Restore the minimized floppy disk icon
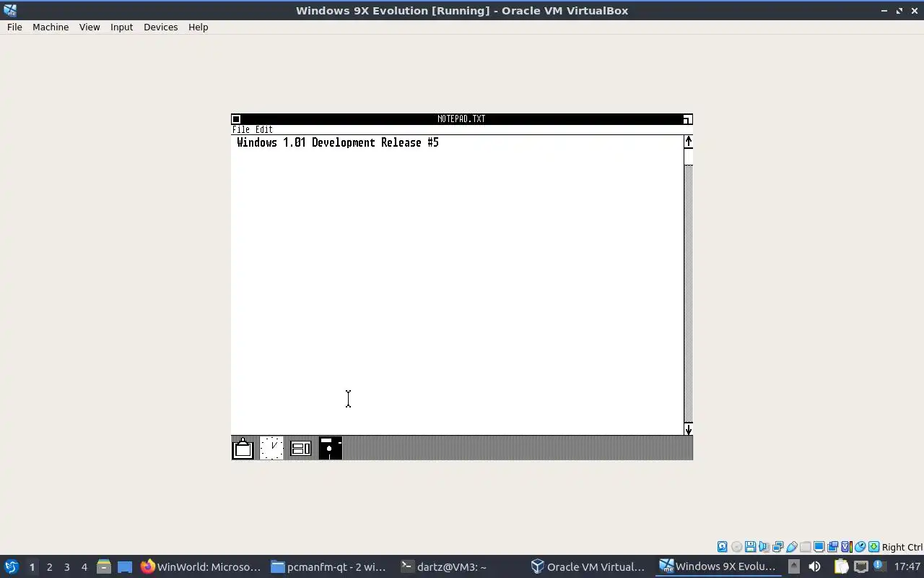The height and width of the screenshot is (578, 924). coord(330,448)
